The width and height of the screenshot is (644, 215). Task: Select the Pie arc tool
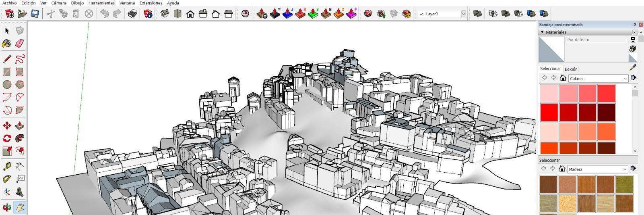[20, 110]
